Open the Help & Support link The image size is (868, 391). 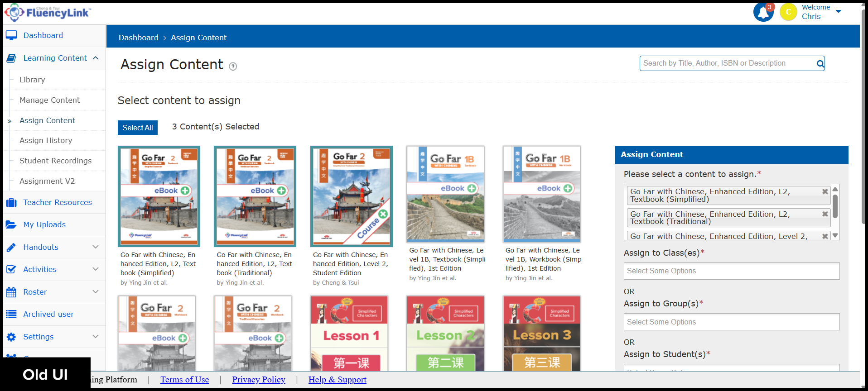pos(338,380)
